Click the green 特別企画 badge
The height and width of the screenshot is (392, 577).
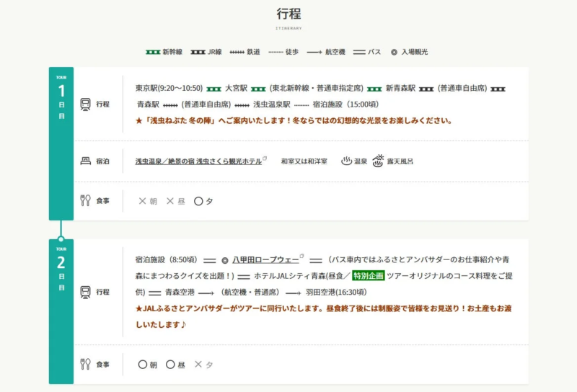368,276
